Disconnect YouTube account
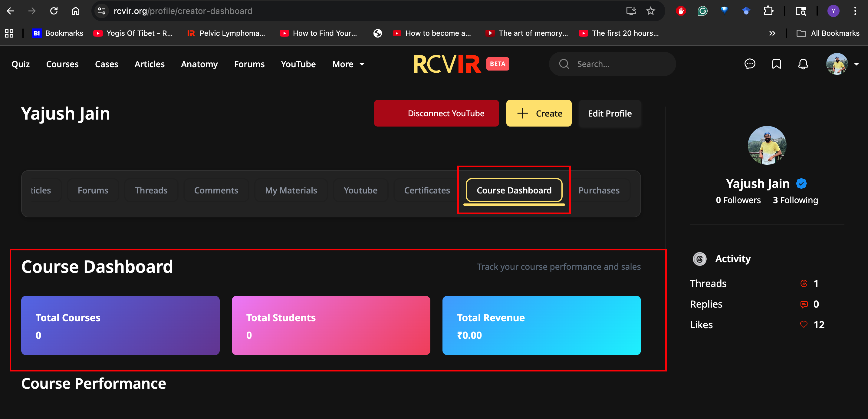This screenshot has height=419, width=868. click(436, 113)
